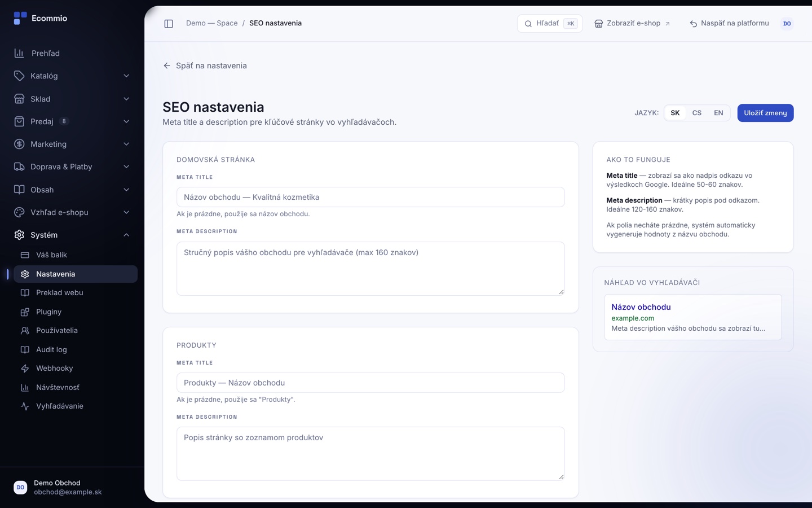Focus the Domovská stránka meta title field
Viewport: 812px width, 508px height.
[x=370, y=197]
